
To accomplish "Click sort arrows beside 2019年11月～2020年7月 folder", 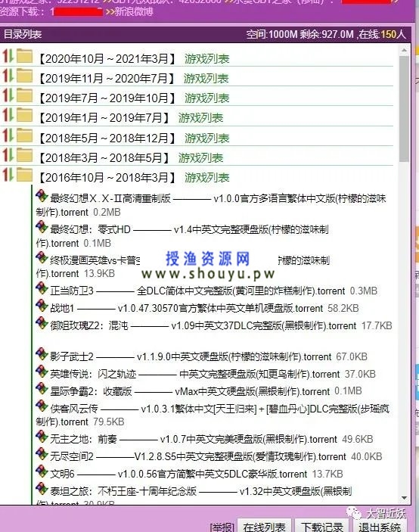I will coord(8,76).
